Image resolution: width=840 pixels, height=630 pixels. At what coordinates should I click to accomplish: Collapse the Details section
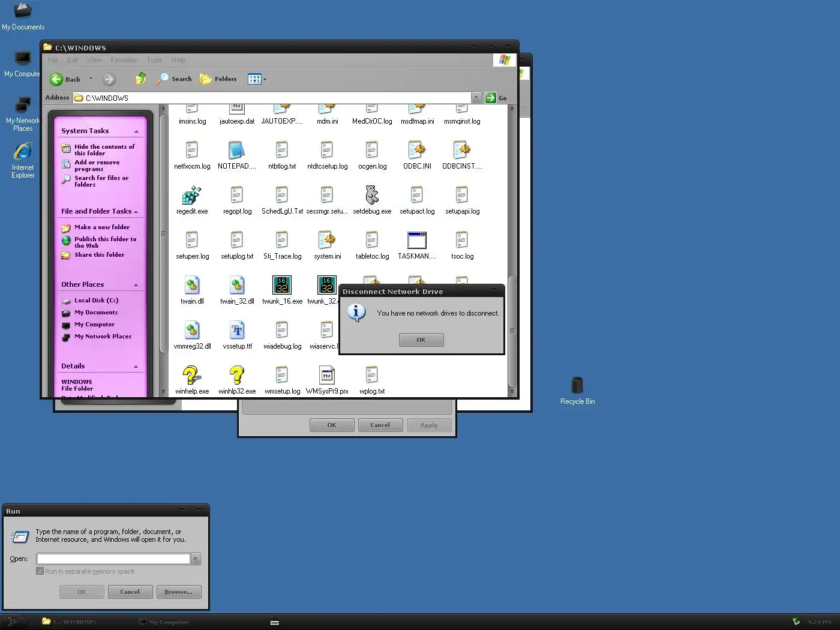(x=136, y=367)
